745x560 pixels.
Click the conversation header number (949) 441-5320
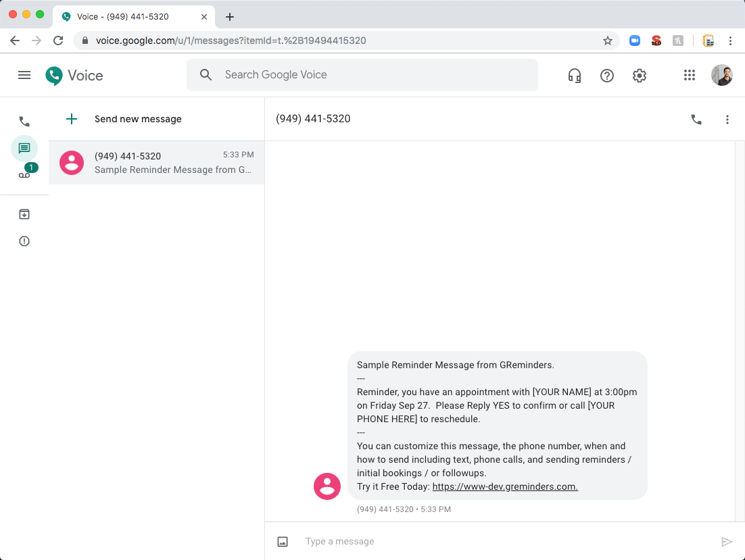313,119
